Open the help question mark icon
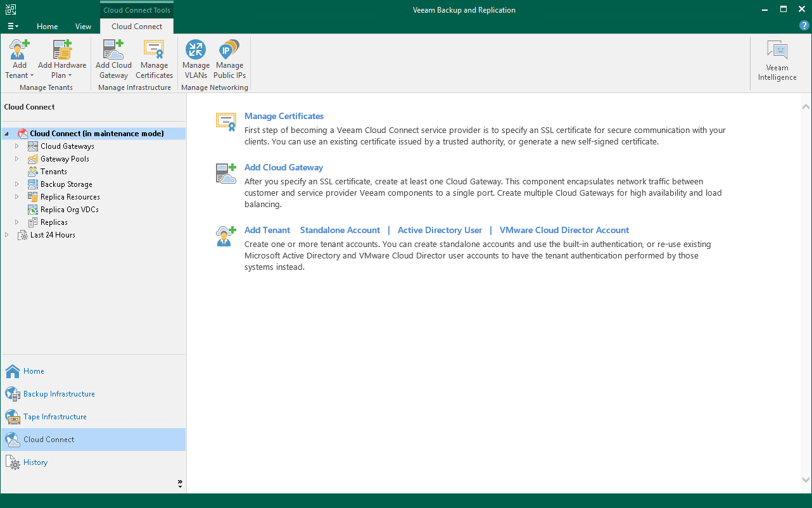 click(804, 26)
